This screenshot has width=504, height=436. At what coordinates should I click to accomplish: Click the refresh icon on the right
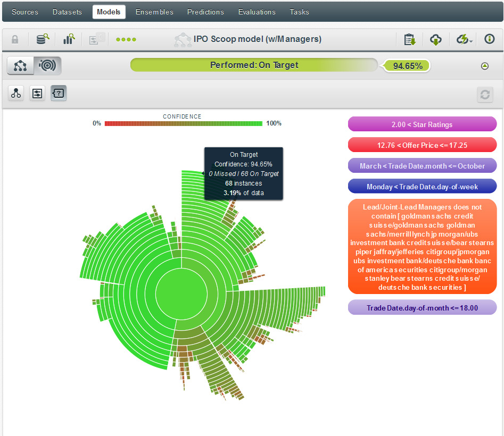[x=485, y=94]
